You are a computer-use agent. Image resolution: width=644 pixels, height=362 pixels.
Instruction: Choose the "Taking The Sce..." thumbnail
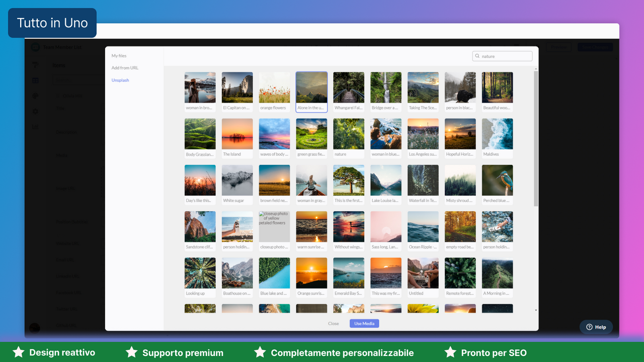(423, 92)
